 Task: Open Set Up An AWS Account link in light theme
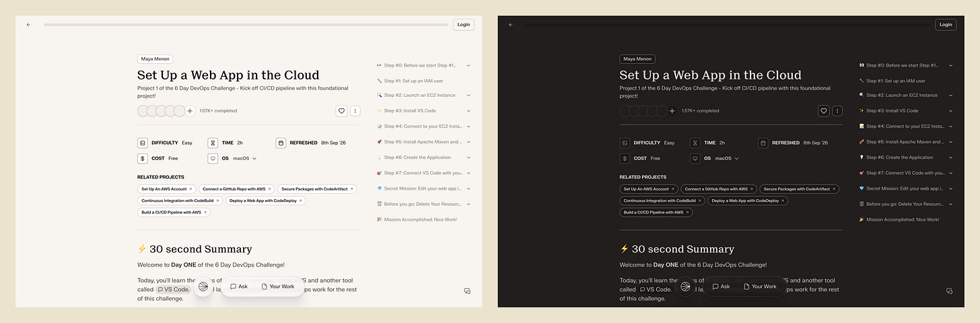(167, 189)
